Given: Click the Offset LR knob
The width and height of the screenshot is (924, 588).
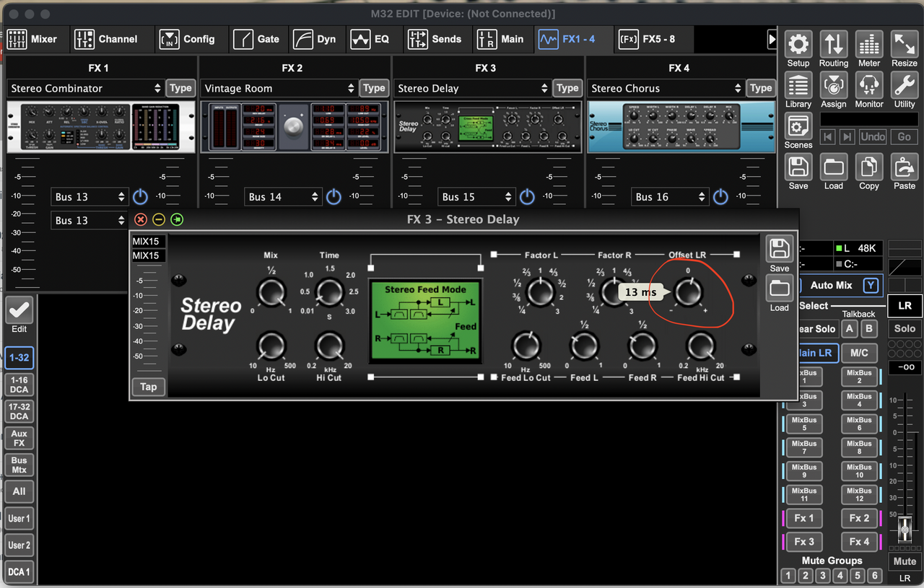Looking at the screenshot, I should point(688,292).
